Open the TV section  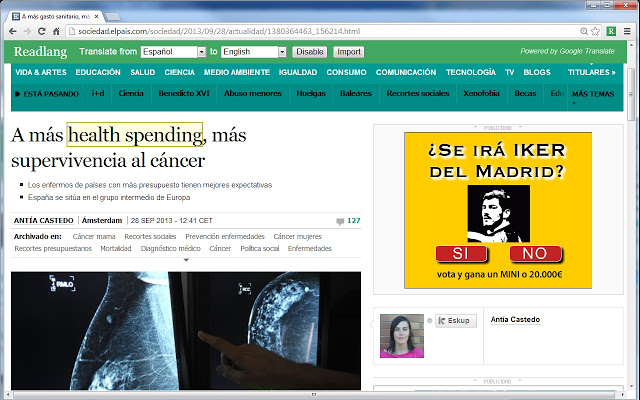click(509, 72)
